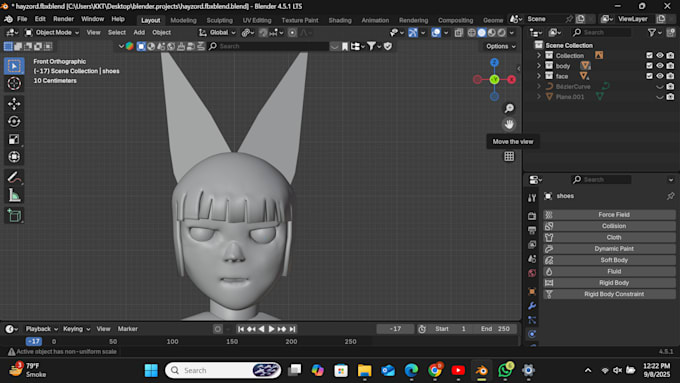Select the Transform tool
The width and height of the screenshot is (680, 383).
click(14, 157)
